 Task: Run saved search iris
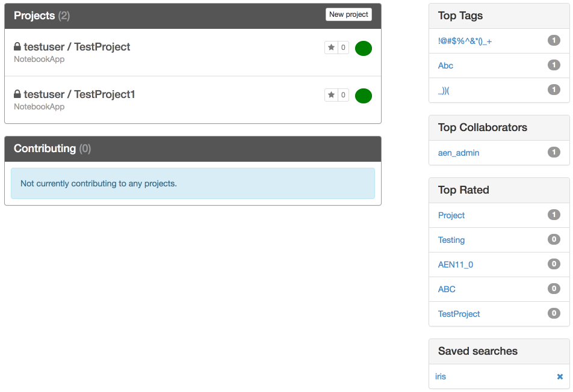coord(441,377)
